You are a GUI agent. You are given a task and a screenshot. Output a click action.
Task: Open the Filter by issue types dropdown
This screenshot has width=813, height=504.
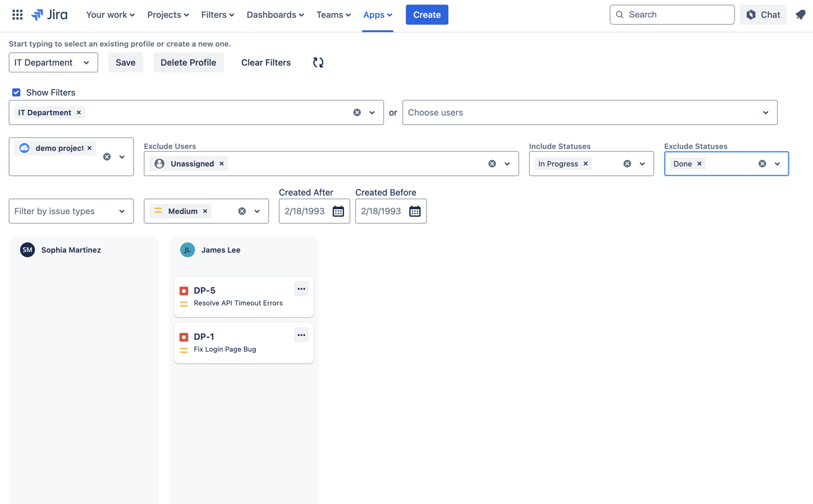[x=71, y=211]
